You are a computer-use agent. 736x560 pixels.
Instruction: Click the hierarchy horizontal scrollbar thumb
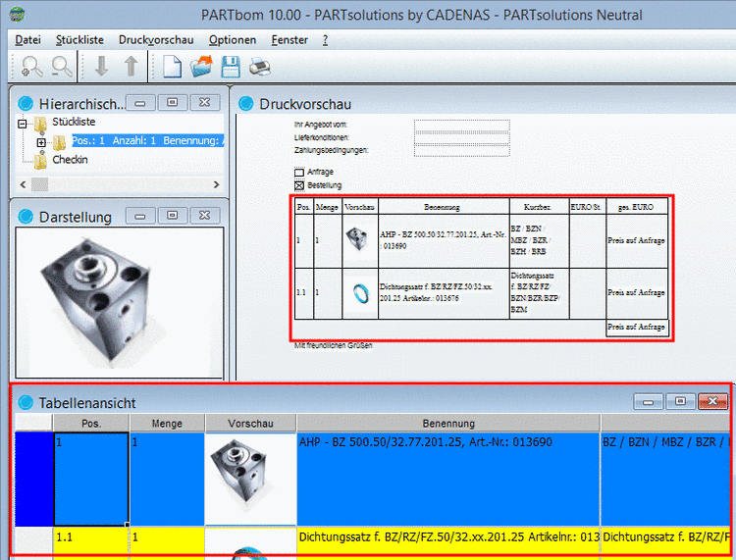point(39,184)
